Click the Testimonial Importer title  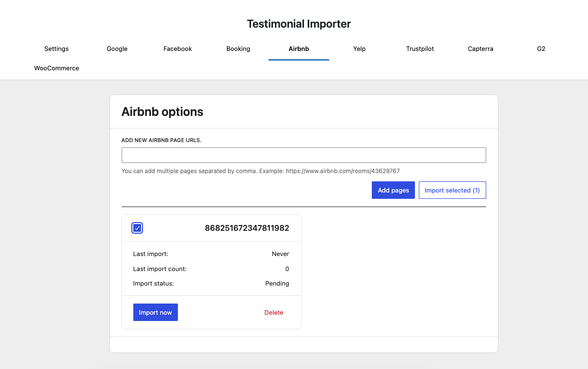[299, 24]
